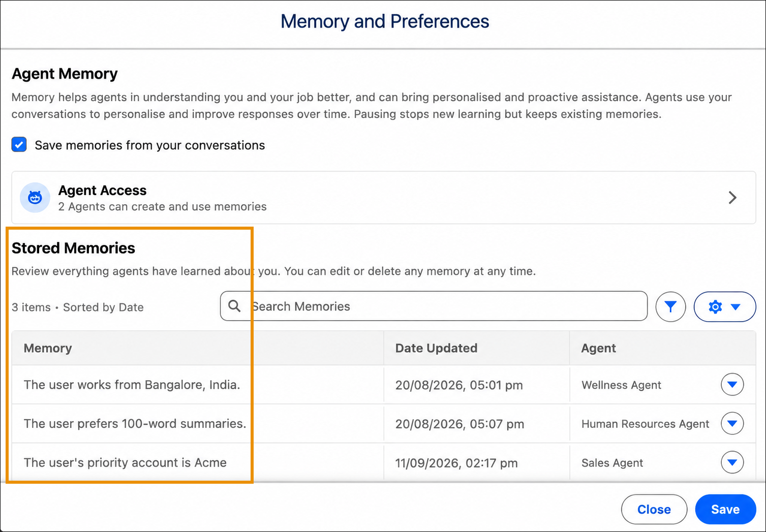Expand Agent Access with the chevron arrow
This screenshot has height=532, width=766.
pos(732,198)
